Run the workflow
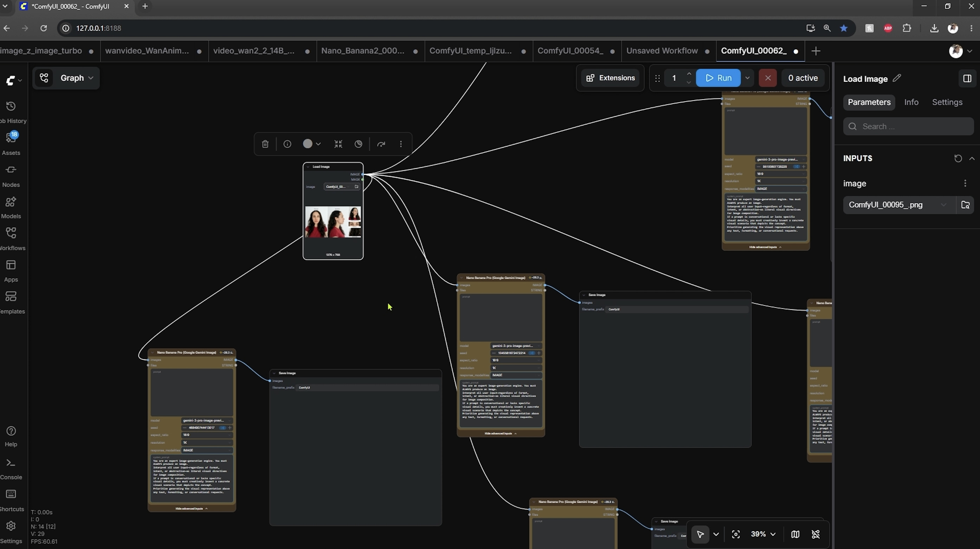This screenshot has width=980, height=549. [718, 78]
